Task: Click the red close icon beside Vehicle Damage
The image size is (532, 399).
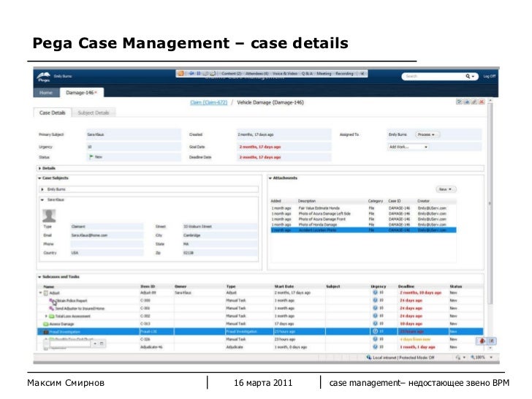Action: pos(482,102)
